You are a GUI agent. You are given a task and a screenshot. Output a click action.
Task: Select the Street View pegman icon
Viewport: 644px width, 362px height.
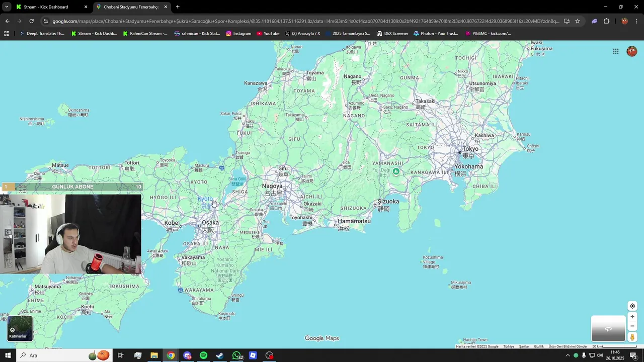click(632, 337)
